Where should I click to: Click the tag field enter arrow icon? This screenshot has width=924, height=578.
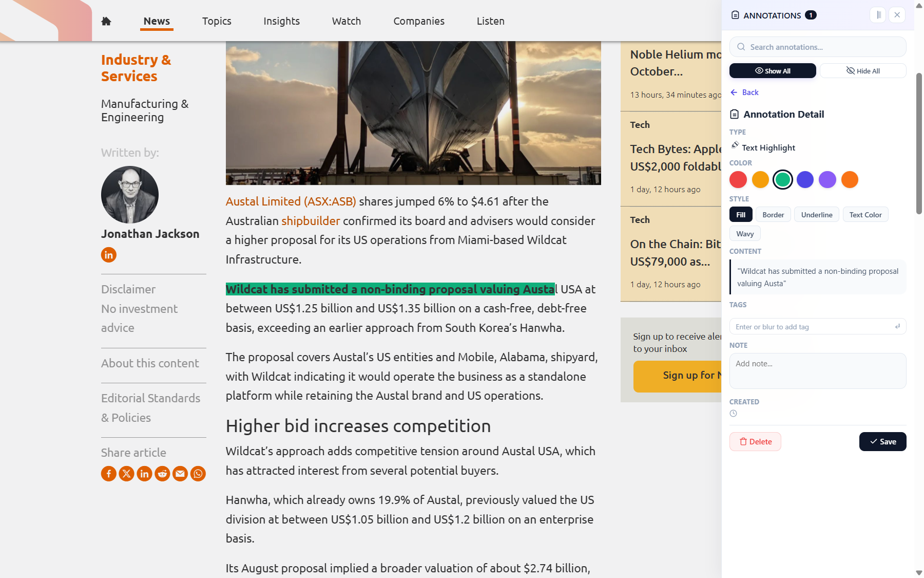pyautogui.click(x=897, y=327)
